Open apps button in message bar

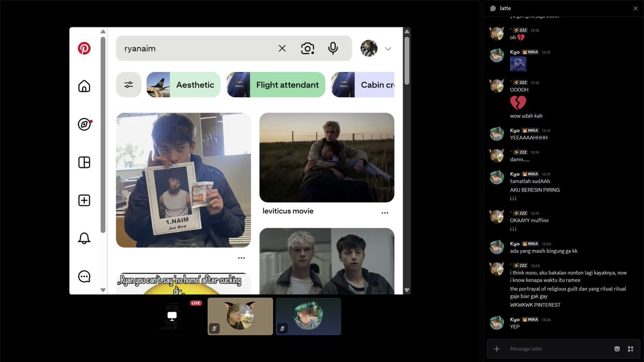pos(631,349)
